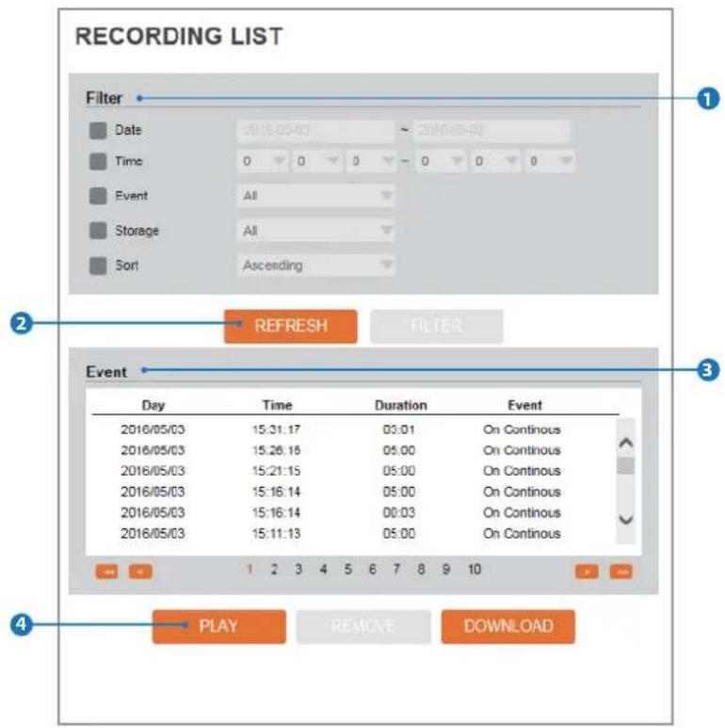The width and height of the screenshot is (725, 728).
Task: Select the 15:16:14 recording lasting 00:03
Action: click(x=353, y=512)
